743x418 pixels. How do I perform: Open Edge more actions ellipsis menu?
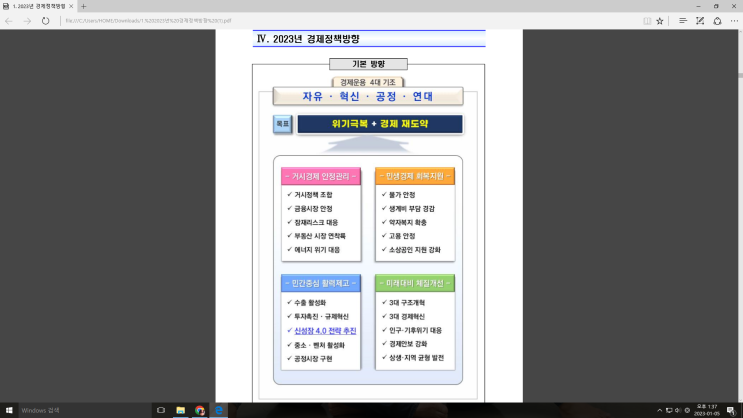tap(734, 21)
